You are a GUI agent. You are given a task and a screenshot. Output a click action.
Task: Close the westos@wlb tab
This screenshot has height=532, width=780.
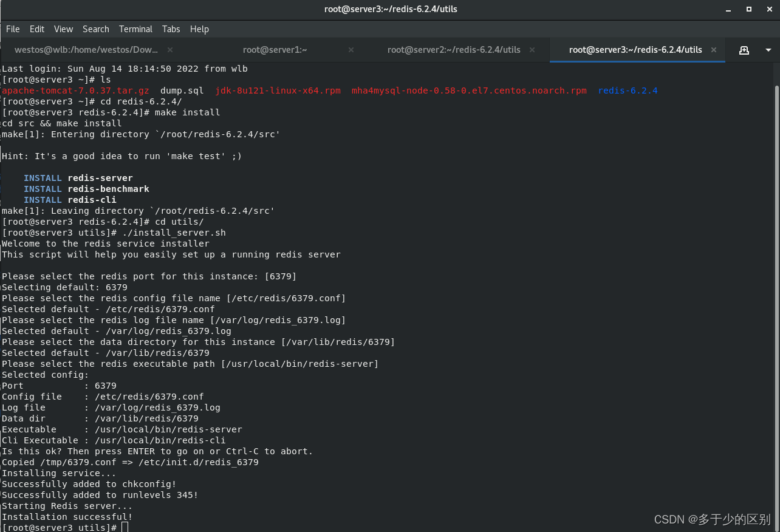tap(170, 50)
